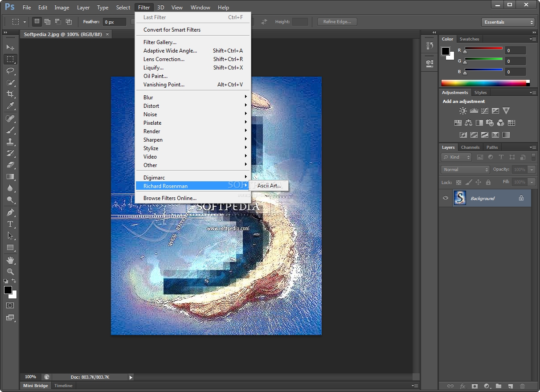Hide the Background layer with eye icon
This screenshot has width=540, height=392.
(x=446, y=198)
